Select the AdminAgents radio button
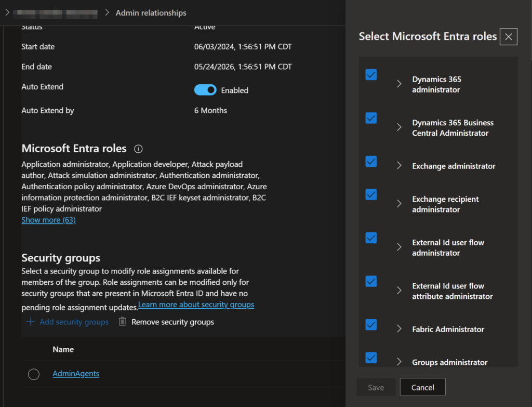Image resolution: width=532 pixels, height=407 pixels. click(x=34, y=374)
